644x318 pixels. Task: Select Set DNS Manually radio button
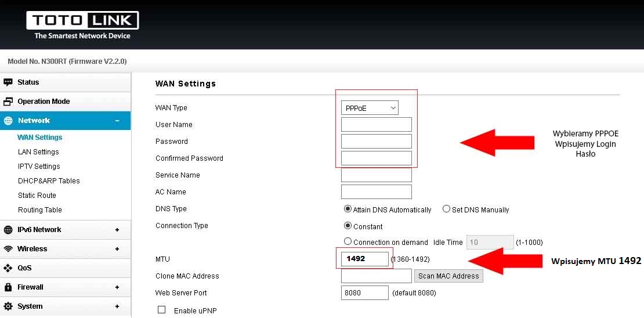coord(446,209)
